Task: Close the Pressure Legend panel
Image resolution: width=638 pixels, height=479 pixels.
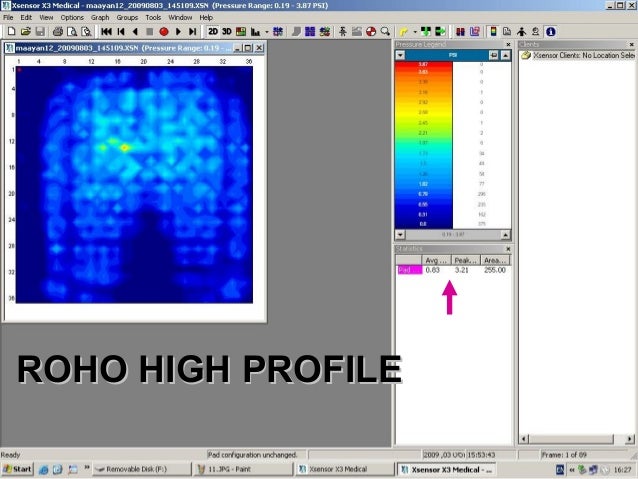Action: [508, 44]
